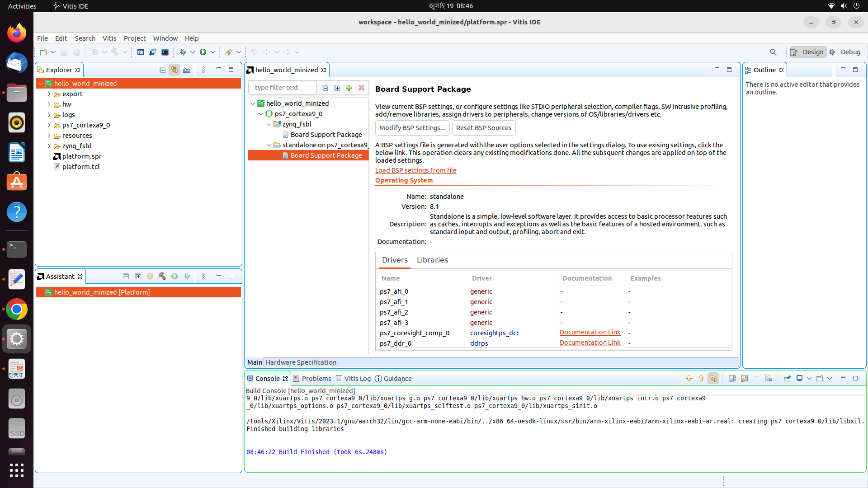This screenshot has height=488, width=868.
Task: Pin the console with pushpin icon
Action: 787,378
